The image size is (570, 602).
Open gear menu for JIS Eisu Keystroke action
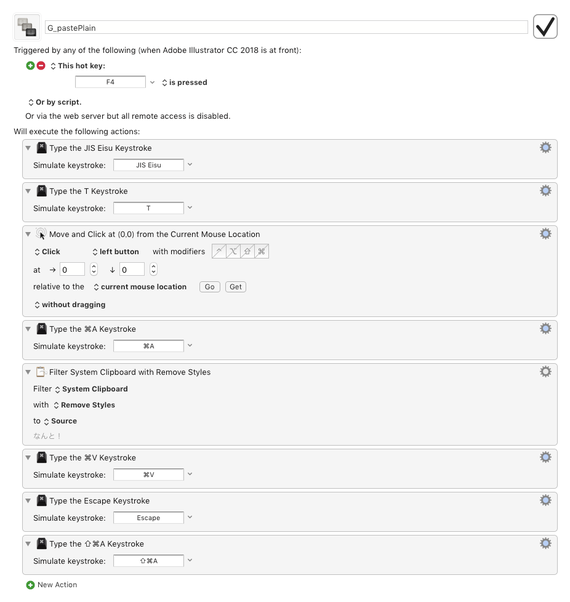click(545, 147)
